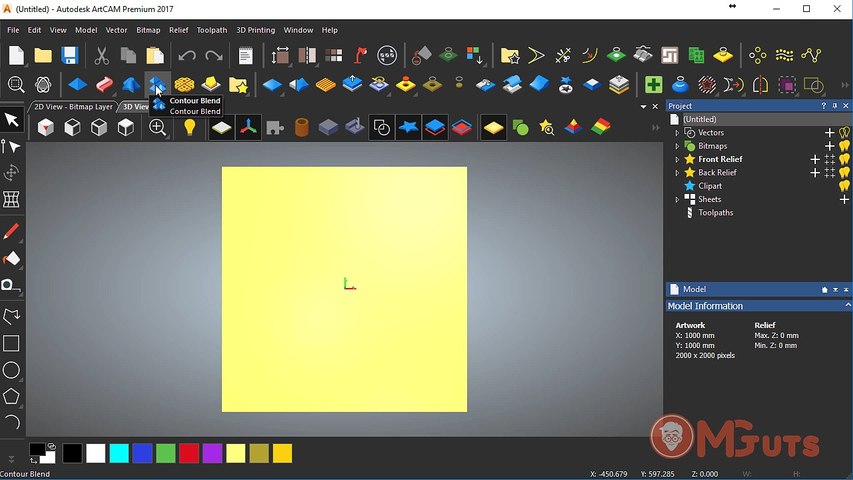This screenshot has width=853, height=480.
Task: Open the Notes document icon
Action: (x=245, y=56)
